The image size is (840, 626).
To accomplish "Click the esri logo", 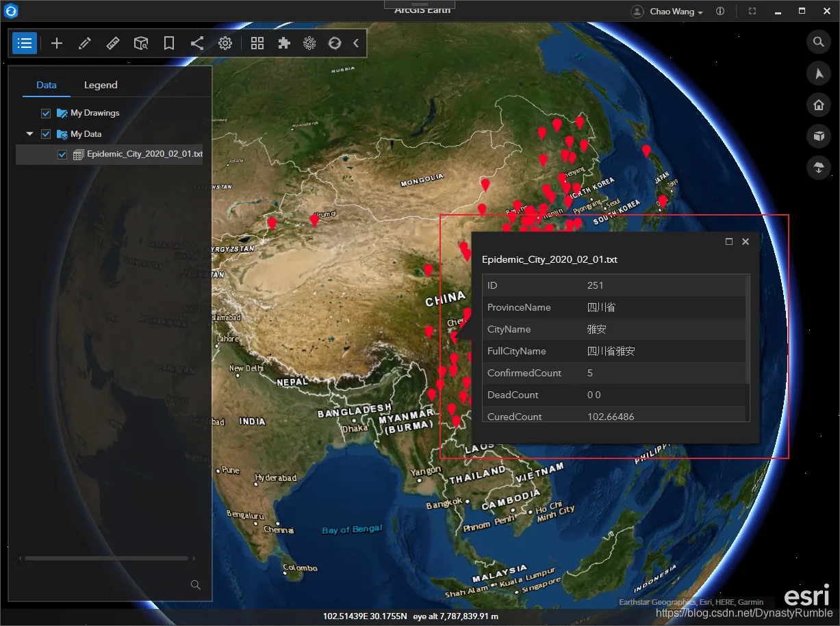I will (807, 595).
